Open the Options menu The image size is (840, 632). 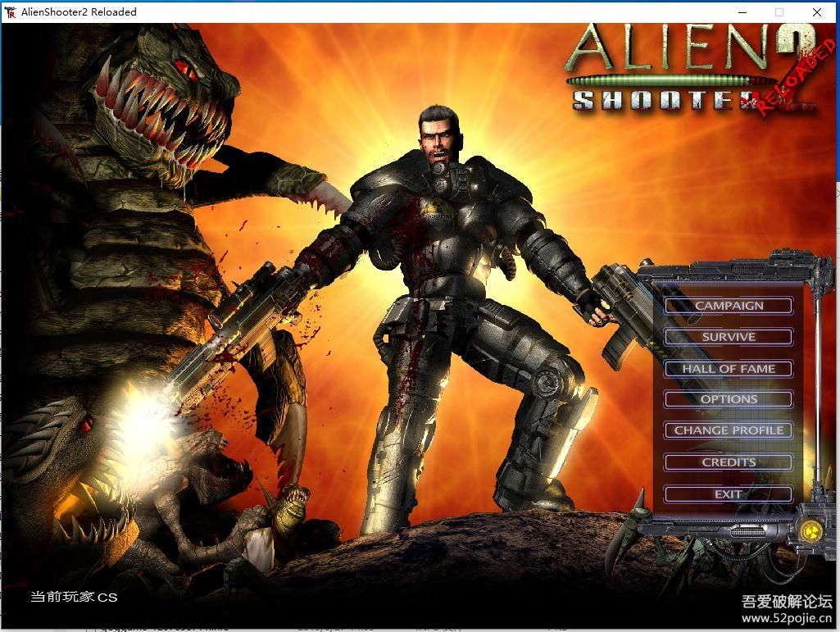(729, 399)
